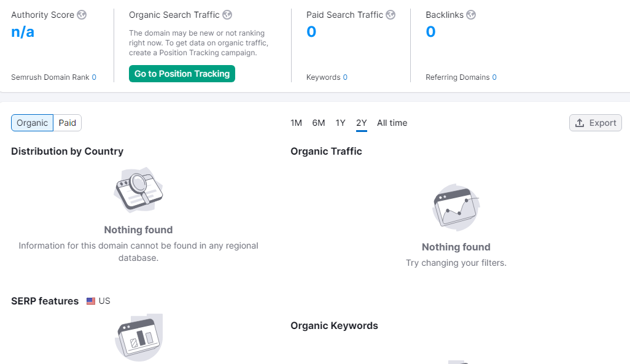Open Referring Domains count link

coord(494,77)
